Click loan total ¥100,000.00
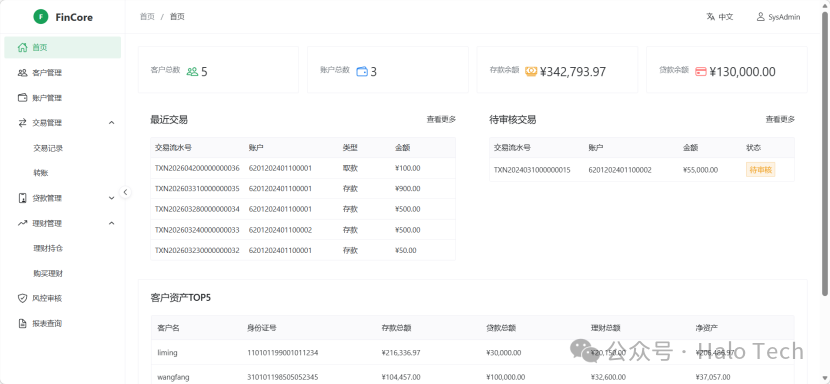The image size is (830, 384). [506, 377]
